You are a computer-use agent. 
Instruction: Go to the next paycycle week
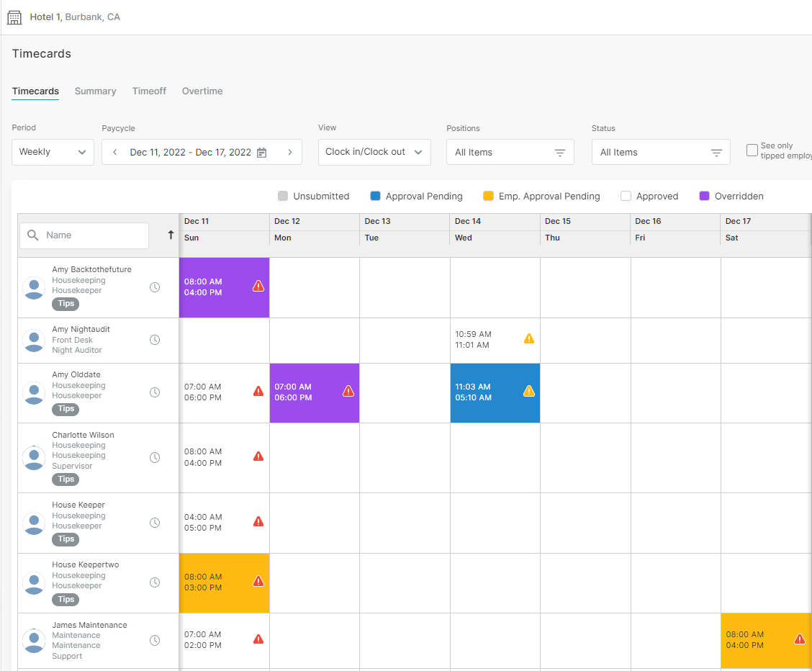[x=290, y=152]
